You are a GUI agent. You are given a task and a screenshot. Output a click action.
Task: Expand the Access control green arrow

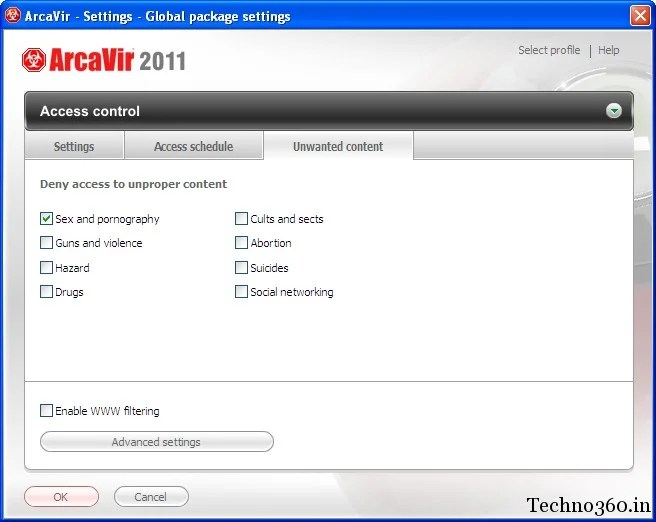pos(613,111)
